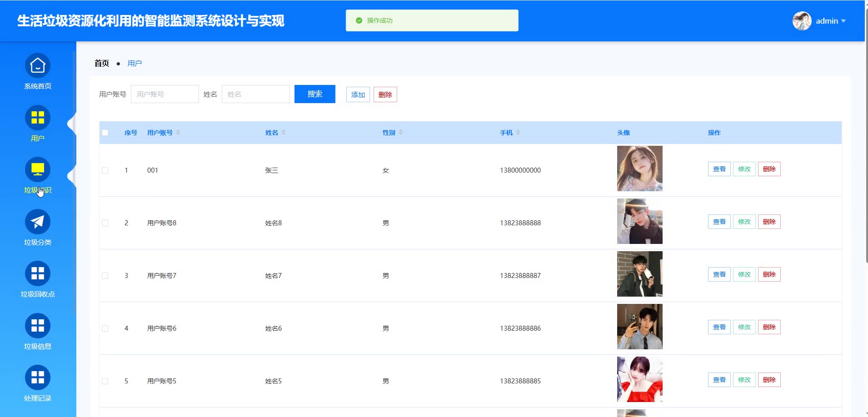Focus the 用户账号 search input field
The width and height of the screenshot is (868, 417).
point(165,94)
